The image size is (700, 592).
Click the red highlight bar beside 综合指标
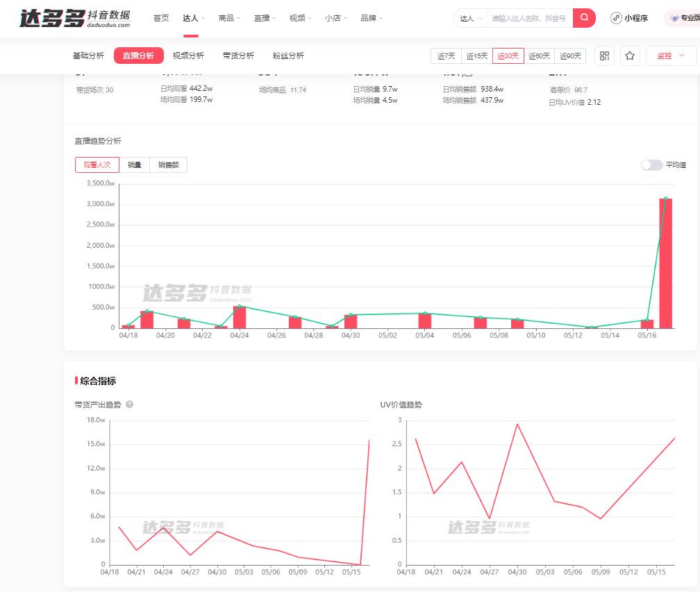tap(76, 380)
